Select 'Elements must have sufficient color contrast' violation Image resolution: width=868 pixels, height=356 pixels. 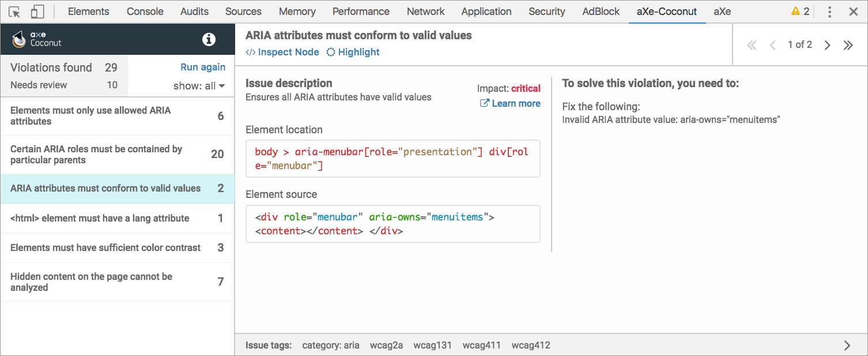click(105, 248)
